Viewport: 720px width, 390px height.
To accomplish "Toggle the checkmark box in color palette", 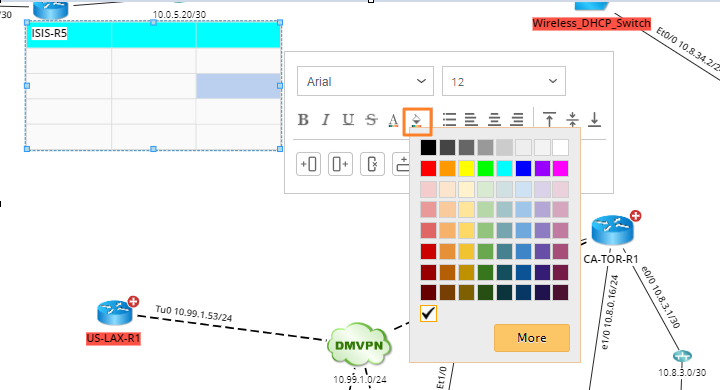I will (428, 313).
